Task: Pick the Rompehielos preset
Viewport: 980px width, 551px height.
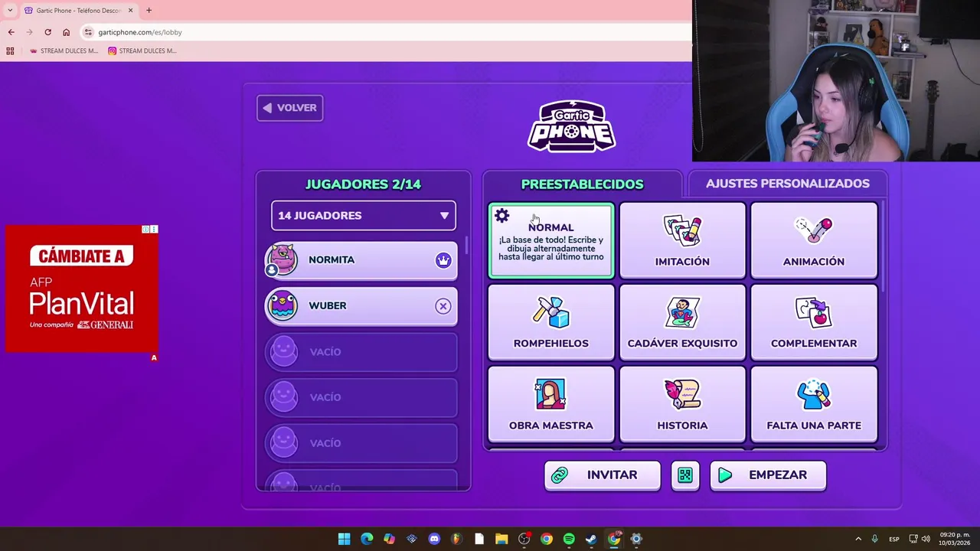Action: pyautogui.click(x=551, y=321)
